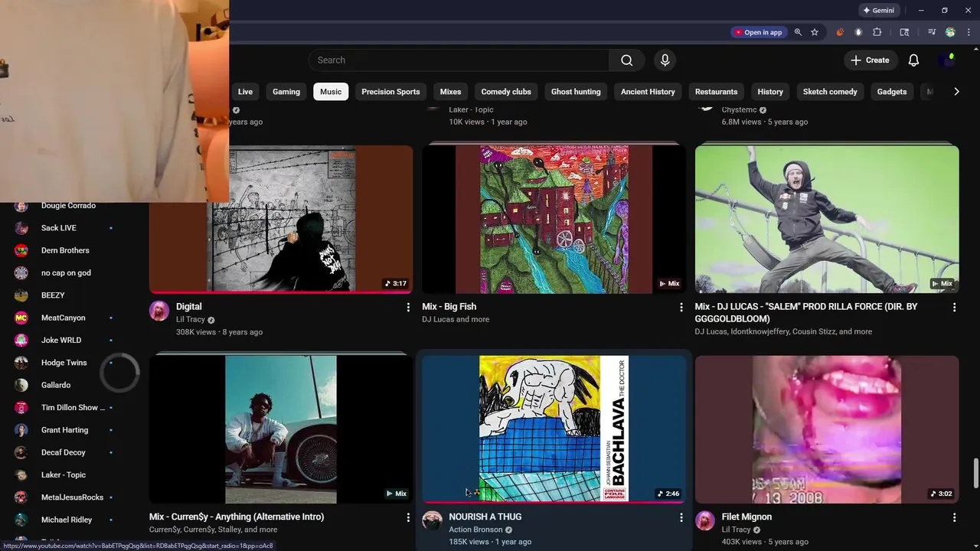Play the Curren$y car thumbnail
This screenshot has width=980, height=551.
281,429
